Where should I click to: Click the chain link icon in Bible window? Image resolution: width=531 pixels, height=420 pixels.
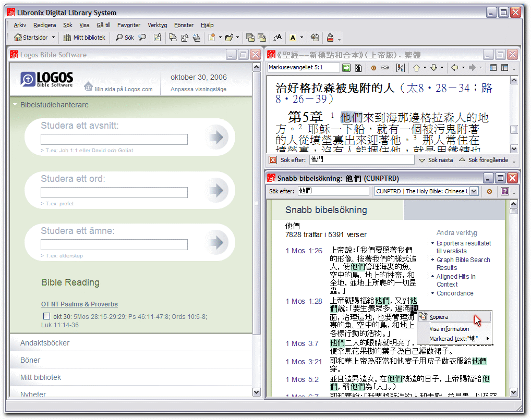(385, 68)
